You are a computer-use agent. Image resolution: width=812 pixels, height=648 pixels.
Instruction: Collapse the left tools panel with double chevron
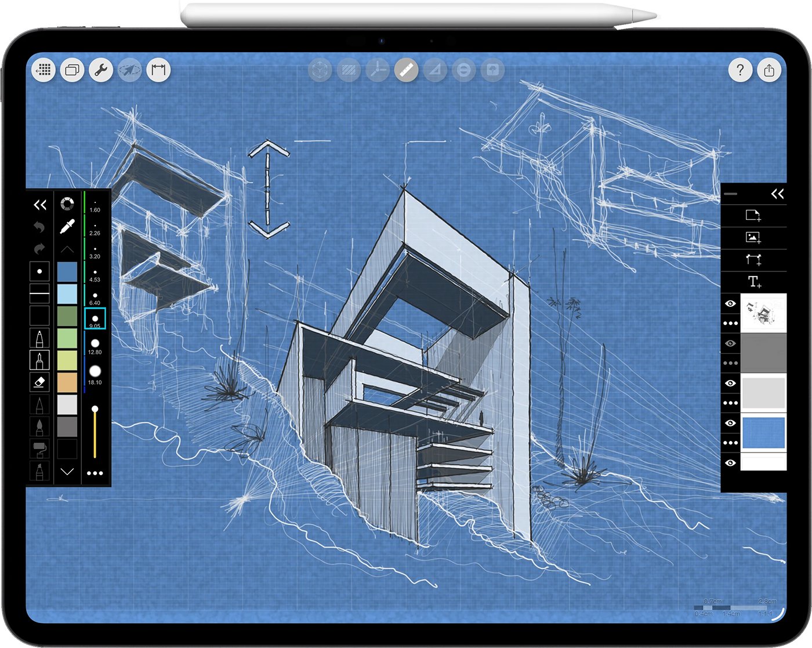click(39, 204)
